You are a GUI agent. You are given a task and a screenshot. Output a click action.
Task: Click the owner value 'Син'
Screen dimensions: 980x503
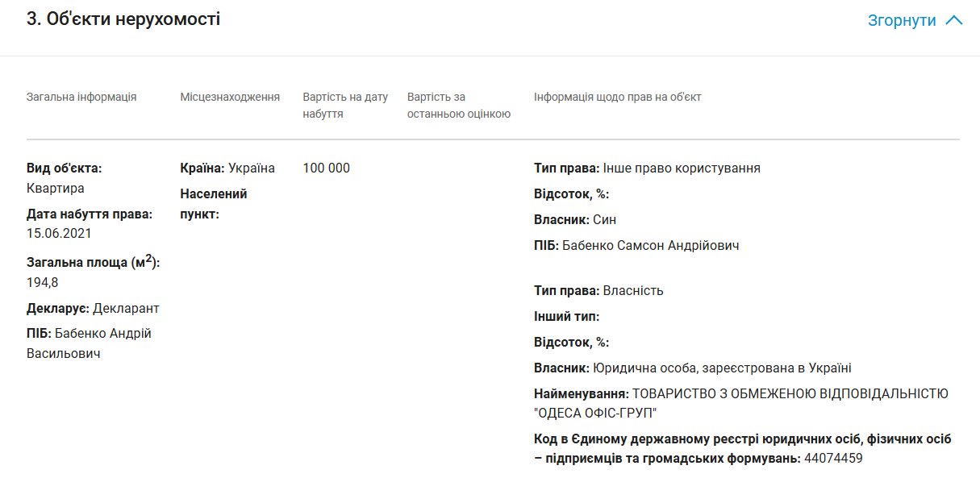(605, 219)
